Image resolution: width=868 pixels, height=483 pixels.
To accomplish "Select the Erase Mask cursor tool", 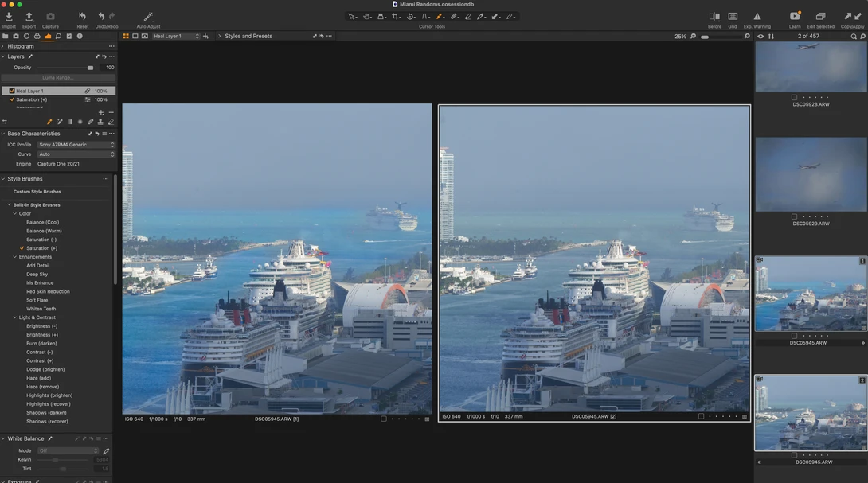I will 467,17.
